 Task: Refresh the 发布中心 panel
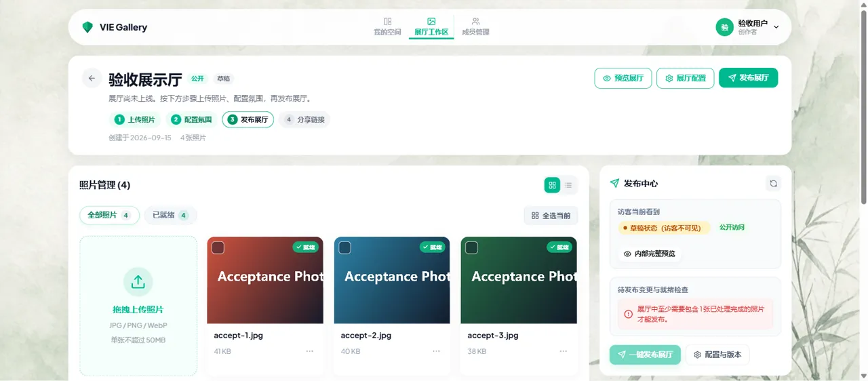773,184
